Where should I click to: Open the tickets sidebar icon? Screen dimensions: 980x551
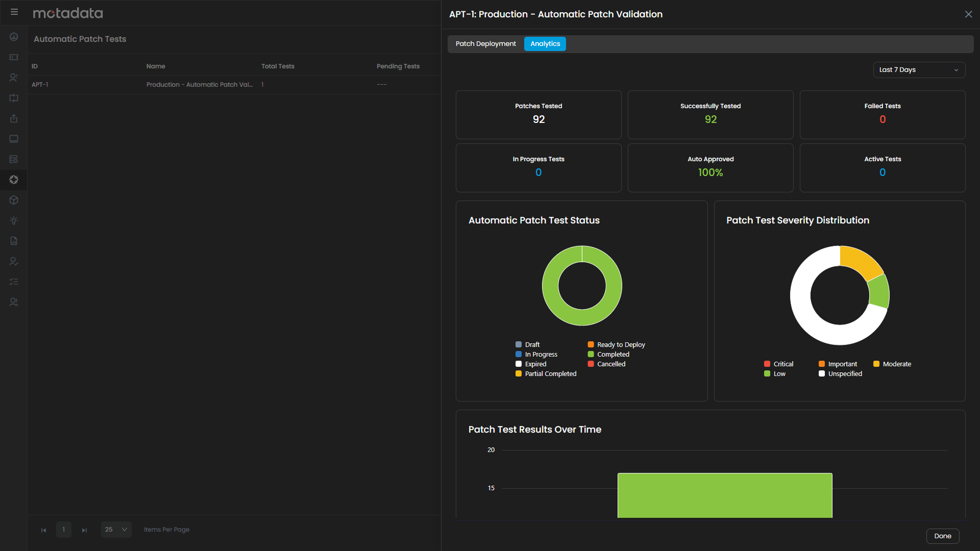point(14,57)
